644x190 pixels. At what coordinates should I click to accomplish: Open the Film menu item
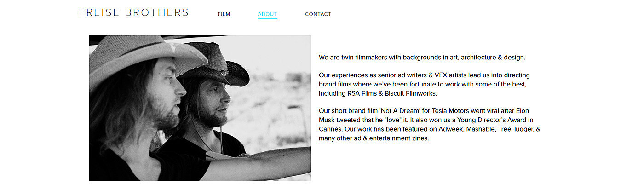pyautogui.click(x=224, y=14)
